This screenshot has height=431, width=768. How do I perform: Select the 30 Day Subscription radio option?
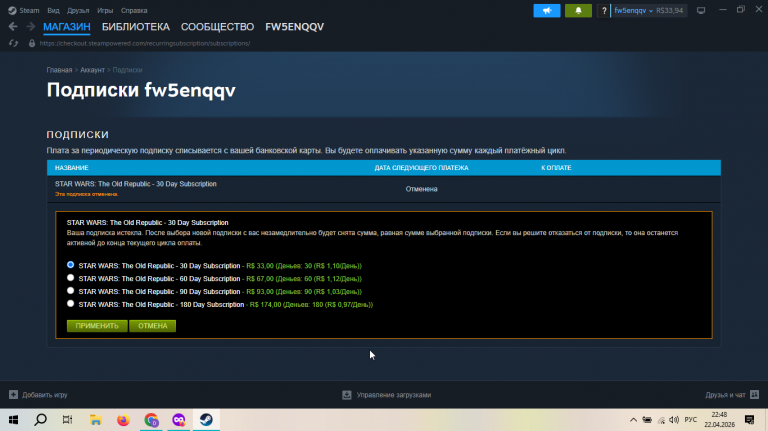click(x=71, y=265)
